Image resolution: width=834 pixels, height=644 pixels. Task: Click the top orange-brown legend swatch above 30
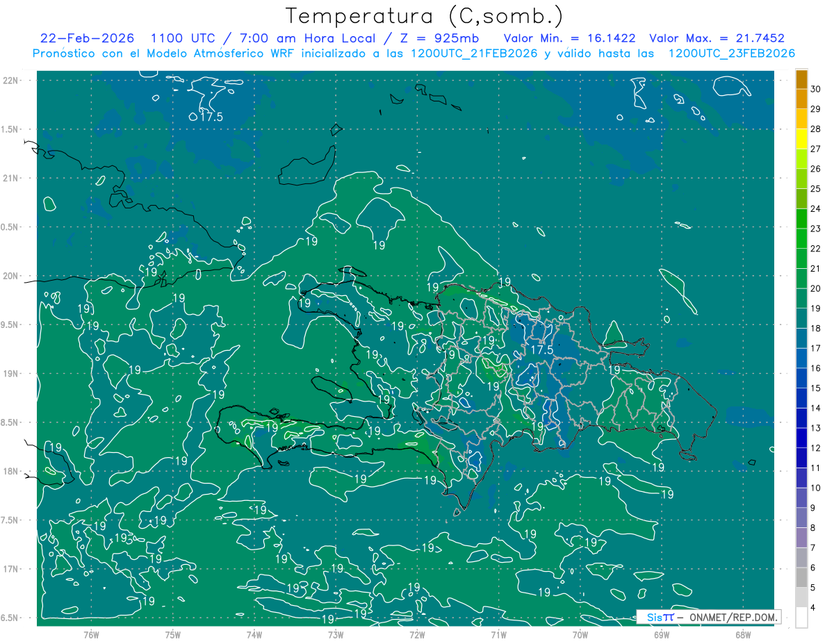coord(801,79)
